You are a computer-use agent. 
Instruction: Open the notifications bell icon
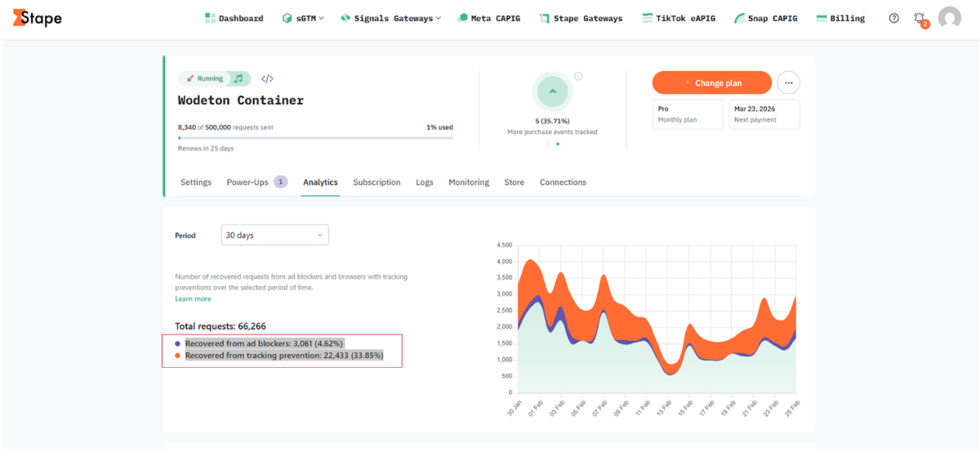pos(920,19)
